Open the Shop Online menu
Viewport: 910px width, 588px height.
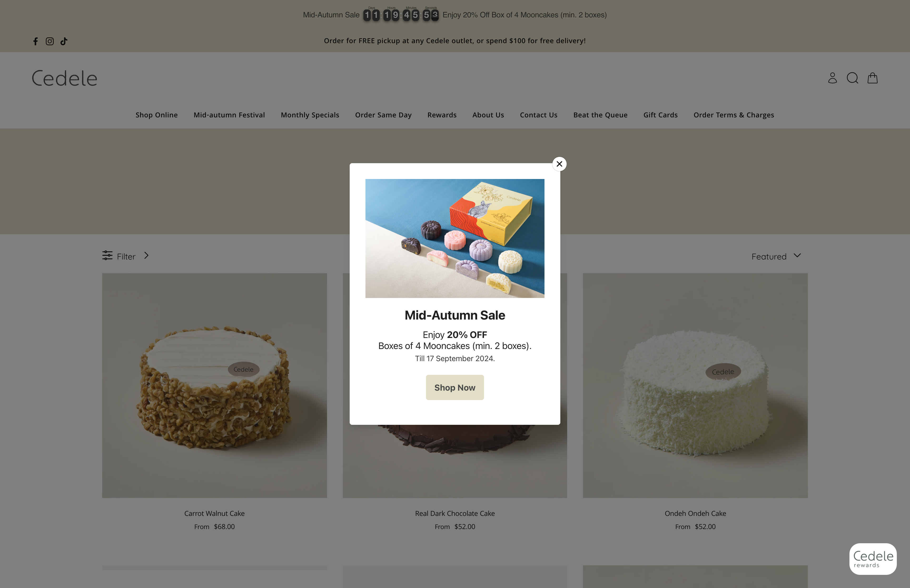click(157, 115)
